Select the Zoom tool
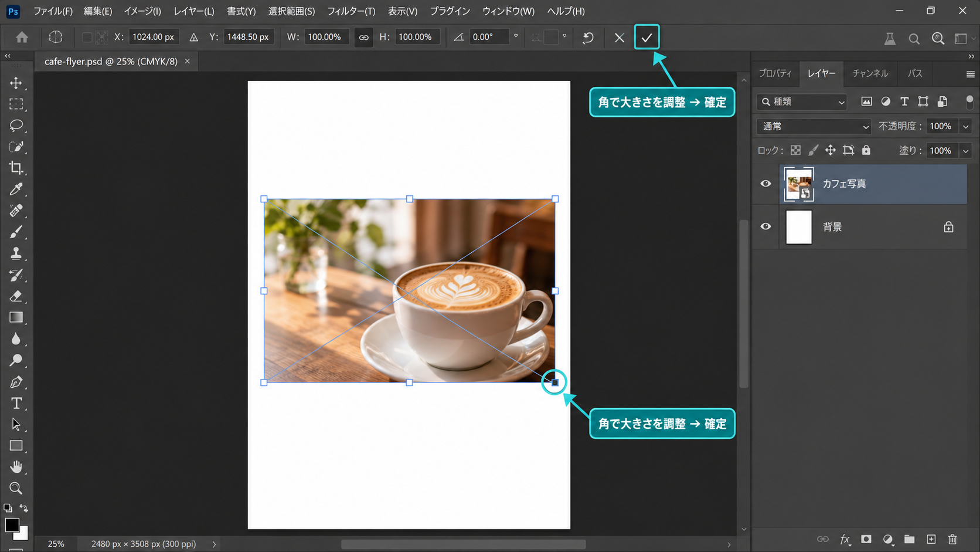 tap(16, 488)
